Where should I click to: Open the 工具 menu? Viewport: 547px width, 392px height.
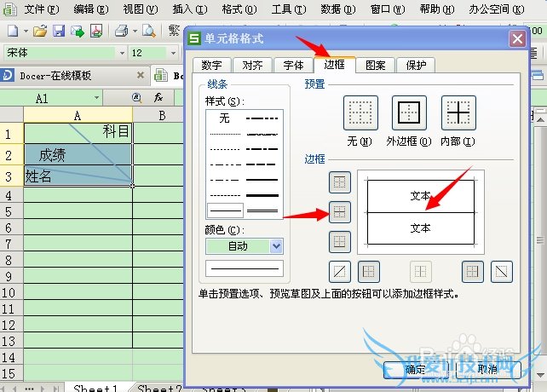click(289, 9)
